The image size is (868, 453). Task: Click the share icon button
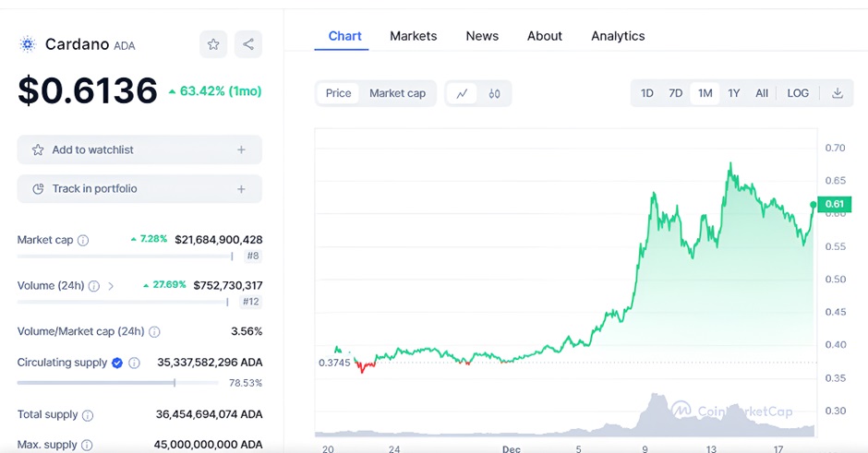247,43
